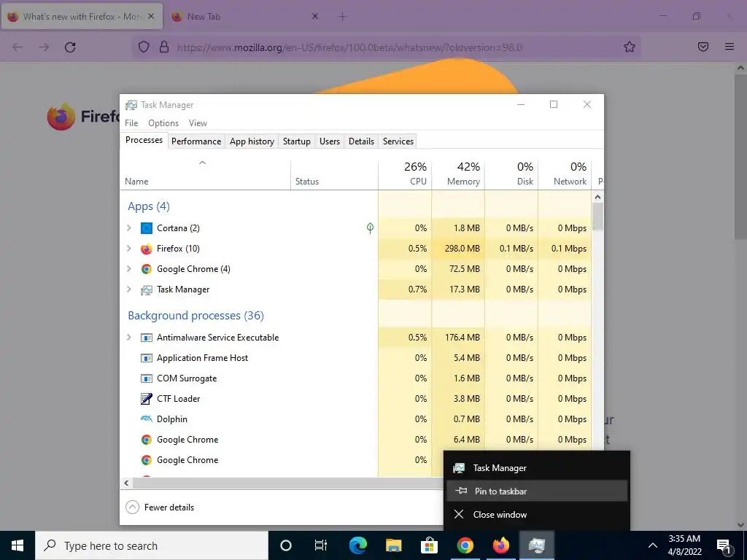This screenshot has height=560, width=747.
Task: Click the Cortana circle taskbar button
Action: tap(286, 545)
